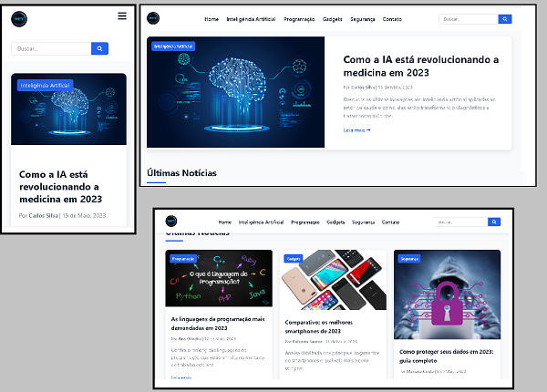Open 'Comparativo: os melhores smartphones de 2023' article
The height and width of the screenshot is (392, 547).
click(319, 326)
